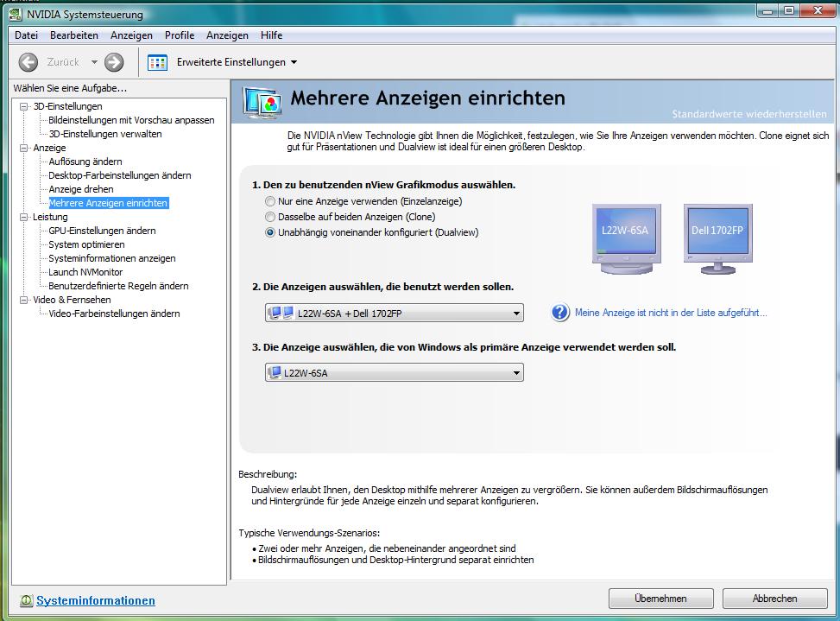Screen dimensions: 840x621
Task: Collapse the Leistung tree node
Action: 23,217
